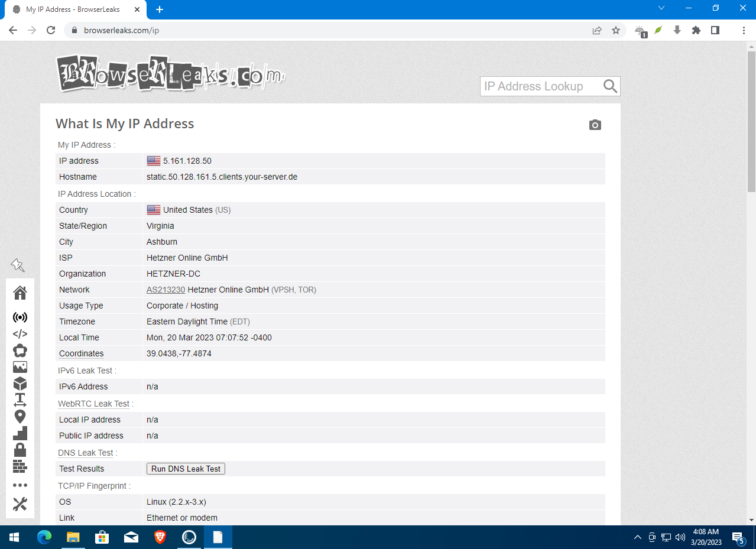Click the browser address bar URL
The image size is (756, 549).
coord(122,30)
